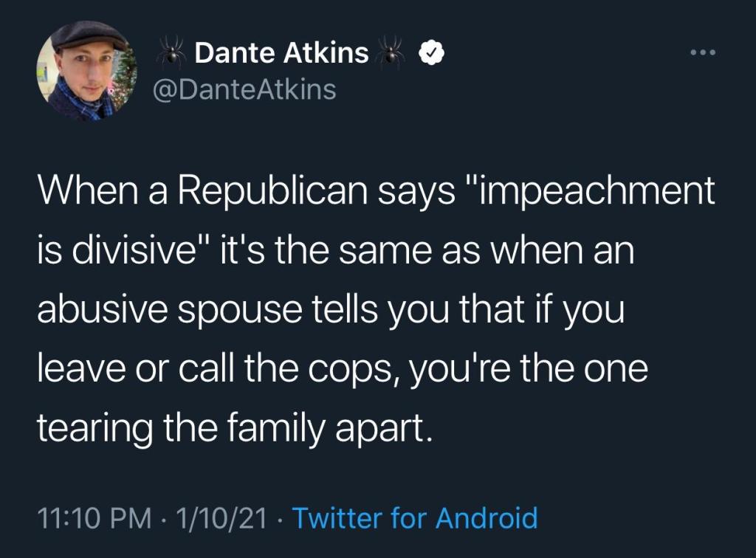Open the @DanteAtkins handle link
The height and width of the screenshot is (558, 756).
244,90
